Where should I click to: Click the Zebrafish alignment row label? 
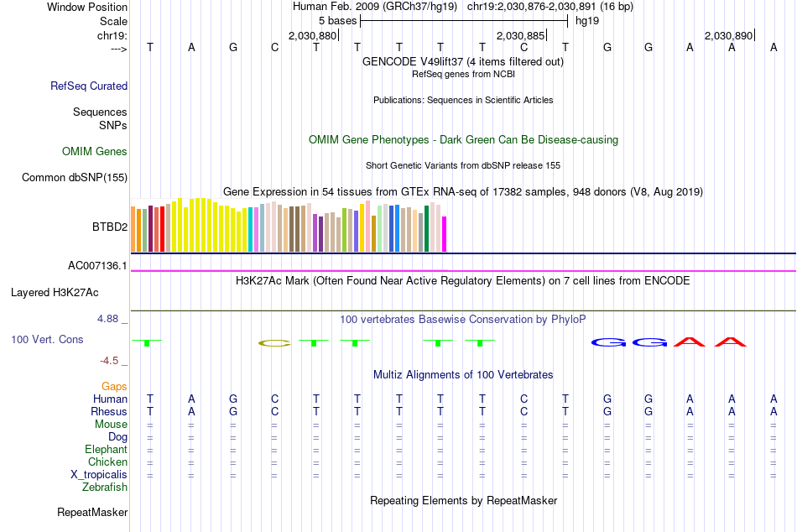pyautogui.click(x=104, y=487)
